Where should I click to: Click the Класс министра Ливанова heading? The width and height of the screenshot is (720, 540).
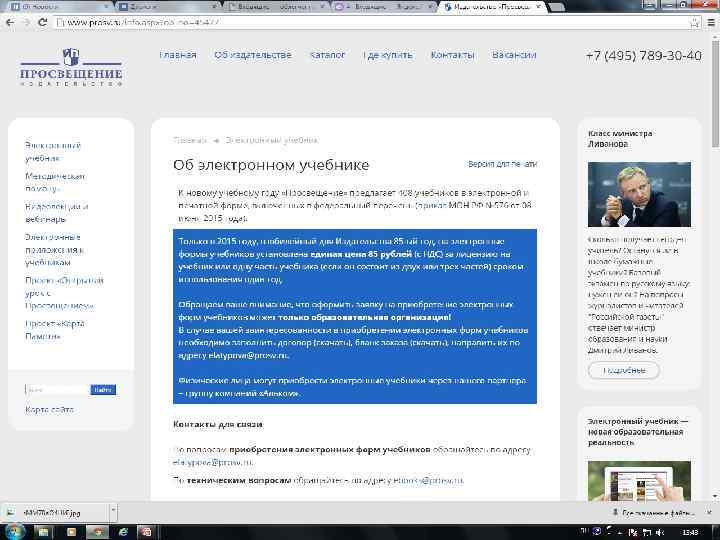(x=620, y=139)
